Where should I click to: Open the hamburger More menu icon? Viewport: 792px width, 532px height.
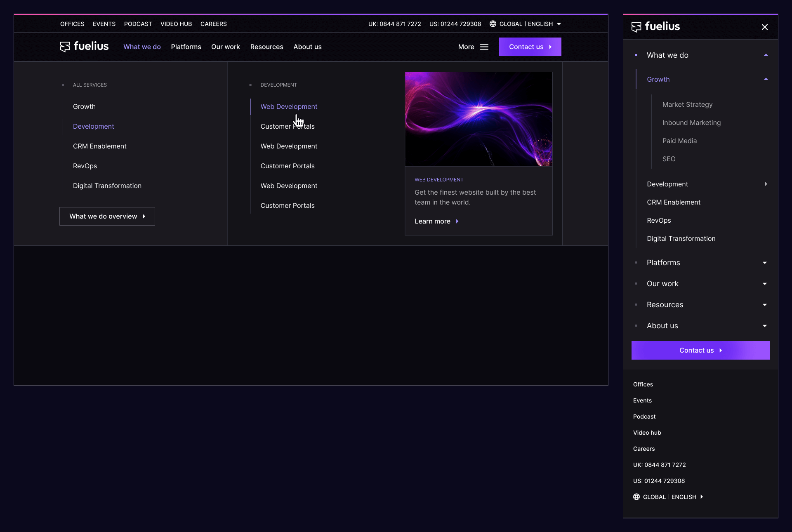click(484, 47)
